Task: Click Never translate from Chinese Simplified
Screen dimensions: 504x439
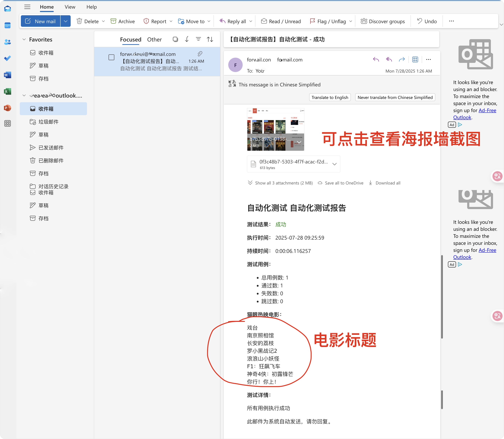Action: pos(395,97)
